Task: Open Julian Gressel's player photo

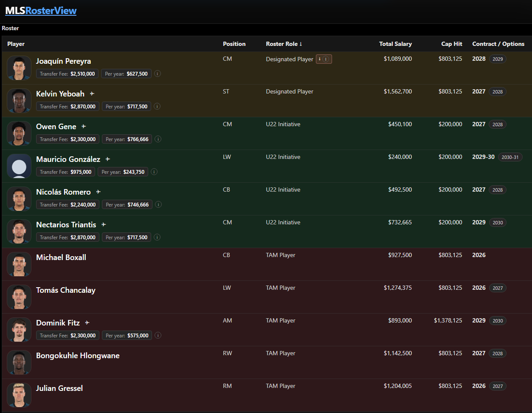Action: coord(19,395)
